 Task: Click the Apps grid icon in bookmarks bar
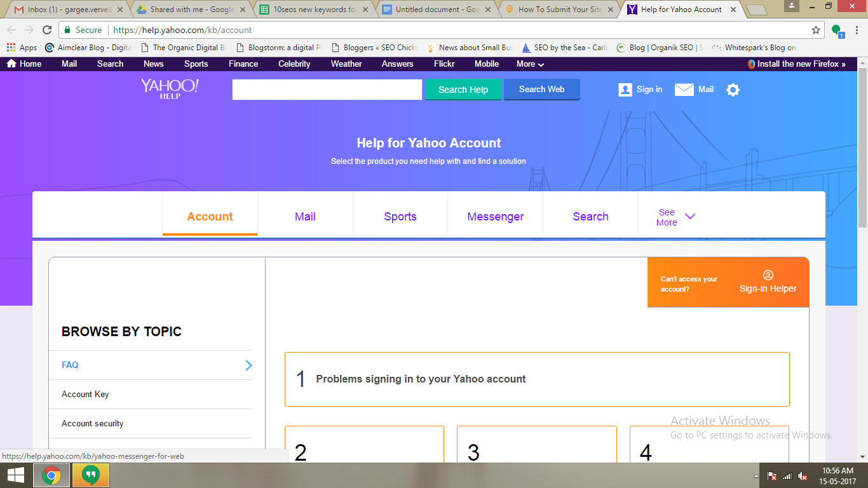(11, 48)
